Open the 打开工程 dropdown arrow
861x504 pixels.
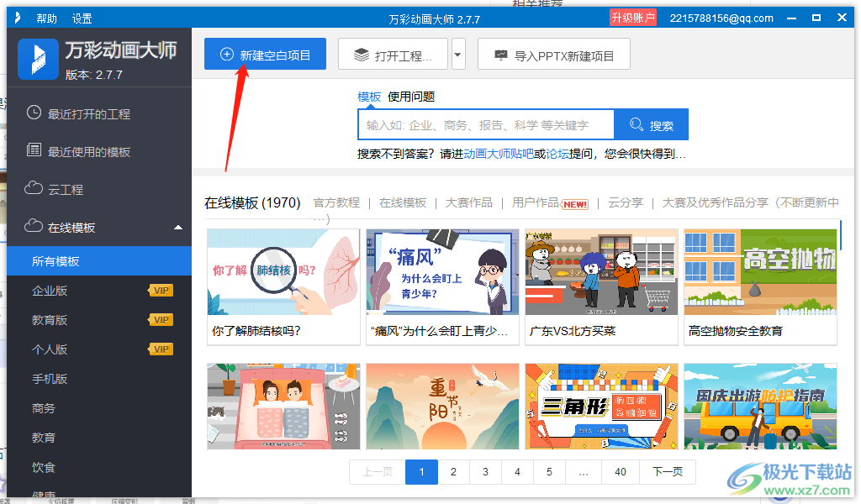(x=458, y=55)
